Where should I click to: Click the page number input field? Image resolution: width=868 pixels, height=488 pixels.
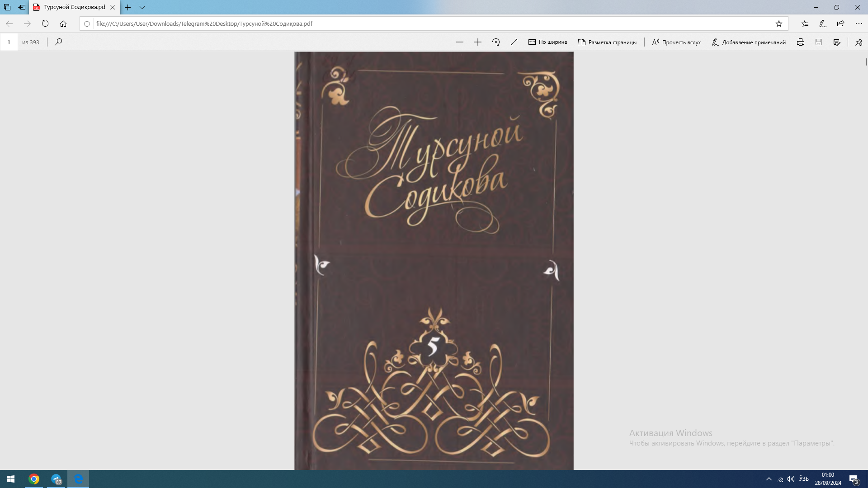coord(9,42)
